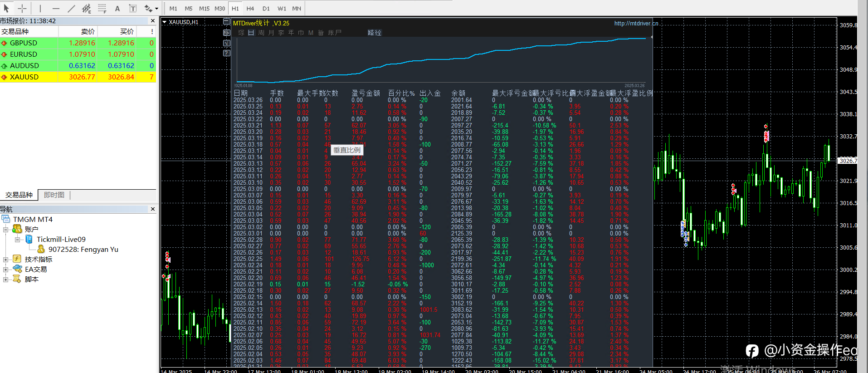Select the equidistant channel tool
This screenshot has width=868, height=373.
86,8
